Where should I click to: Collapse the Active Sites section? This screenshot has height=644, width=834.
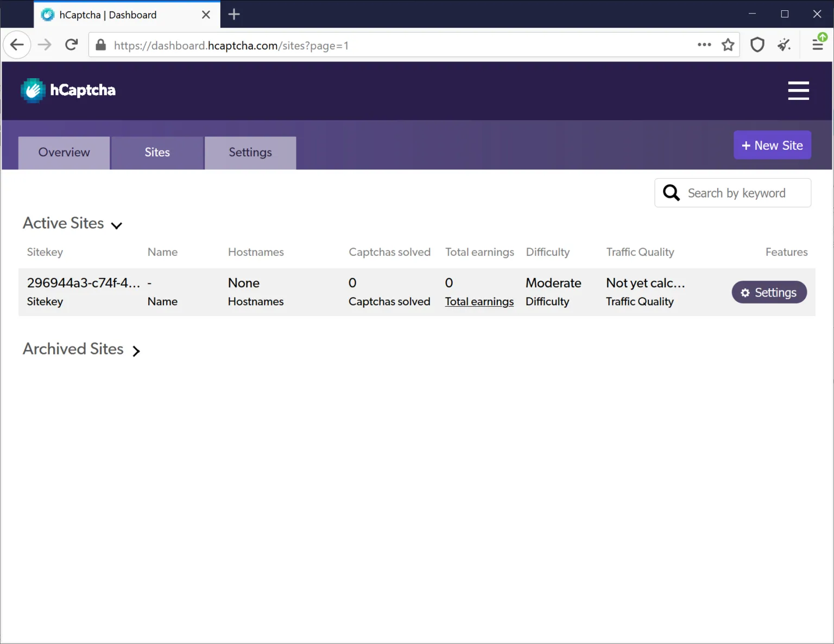116,225
